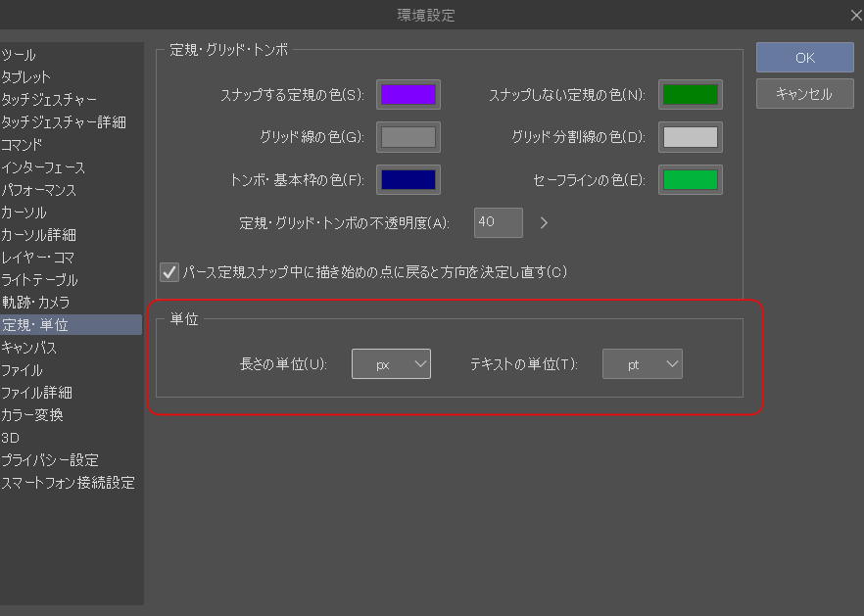864x616 pixels.
Task: Select the bright green safe line swatch
Action: click(x=690, y=180)
